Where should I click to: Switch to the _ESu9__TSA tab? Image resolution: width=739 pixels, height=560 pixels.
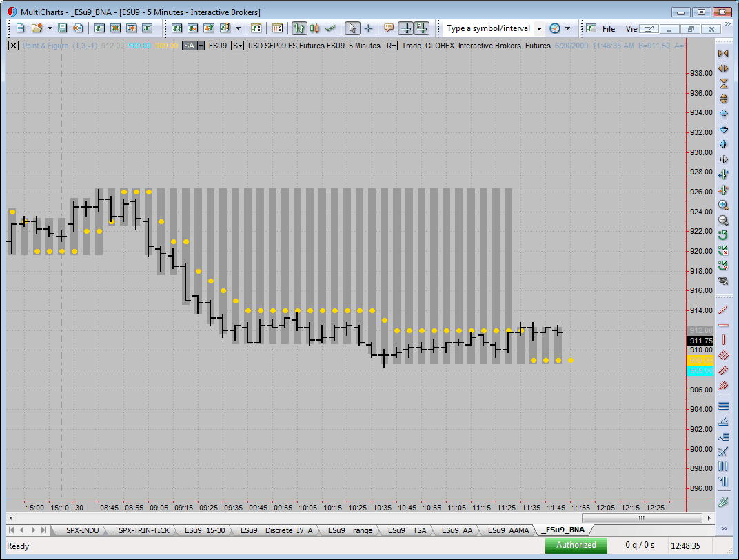tap(405, 530)
